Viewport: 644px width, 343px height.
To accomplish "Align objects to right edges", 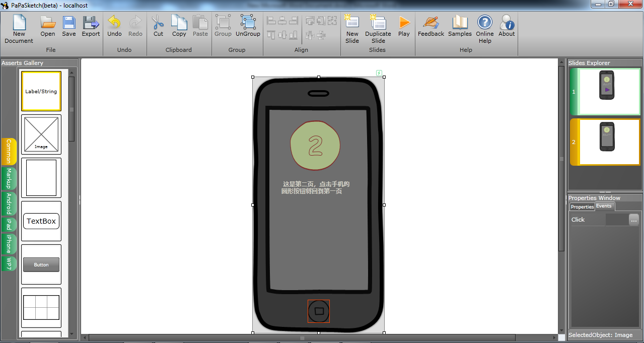I will point(294,21).
